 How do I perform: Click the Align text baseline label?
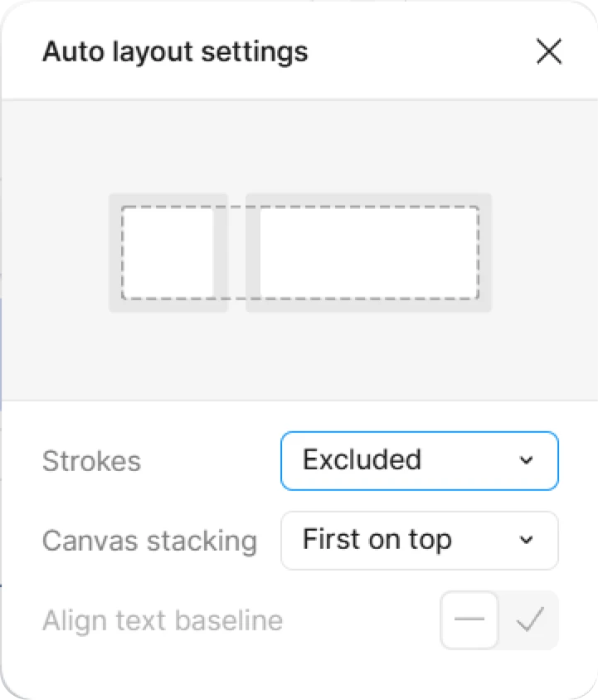tap(163, 620)
